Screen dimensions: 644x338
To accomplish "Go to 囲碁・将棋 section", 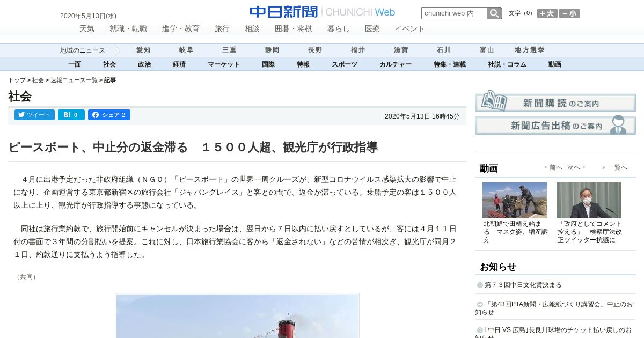I will 294,29.
